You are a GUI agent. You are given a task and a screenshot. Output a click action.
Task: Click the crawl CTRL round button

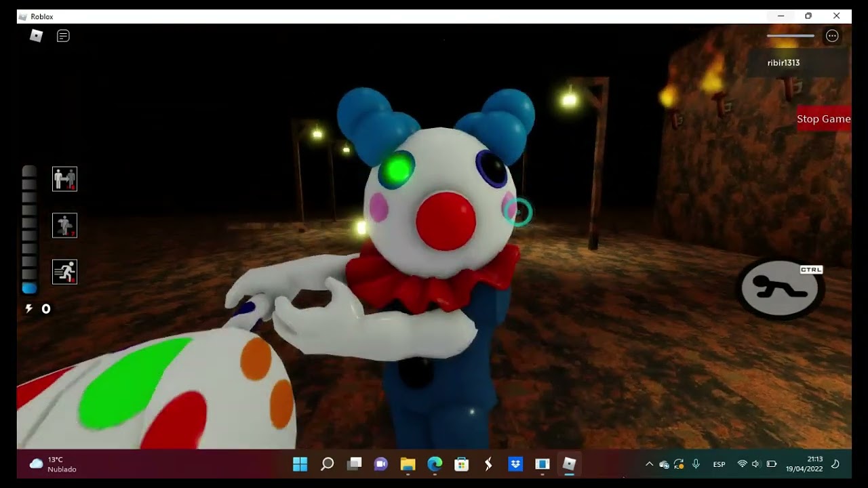coord(780,288)
